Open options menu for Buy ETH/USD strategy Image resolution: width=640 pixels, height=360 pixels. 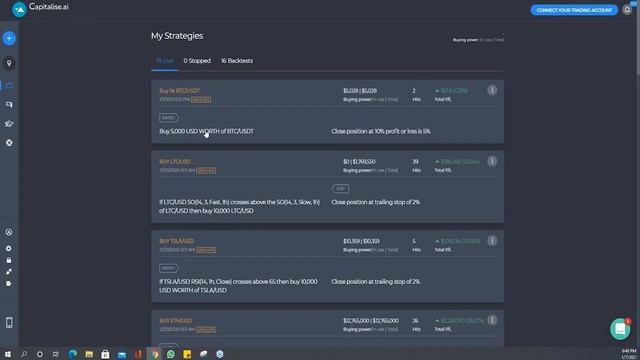click(x=492, y=320)
